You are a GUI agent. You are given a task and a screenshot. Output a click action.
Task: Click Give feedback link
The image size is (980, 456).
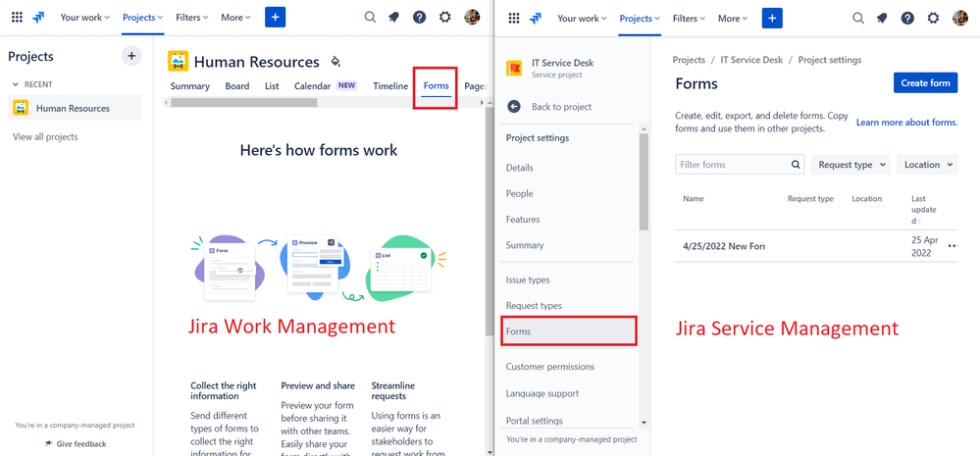coord(81,443)
